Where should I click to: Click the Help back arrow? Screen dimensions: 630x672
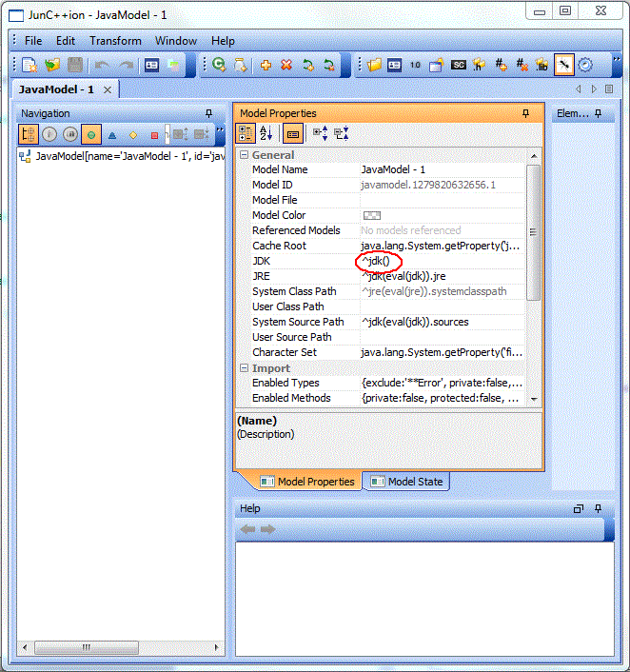248,529
